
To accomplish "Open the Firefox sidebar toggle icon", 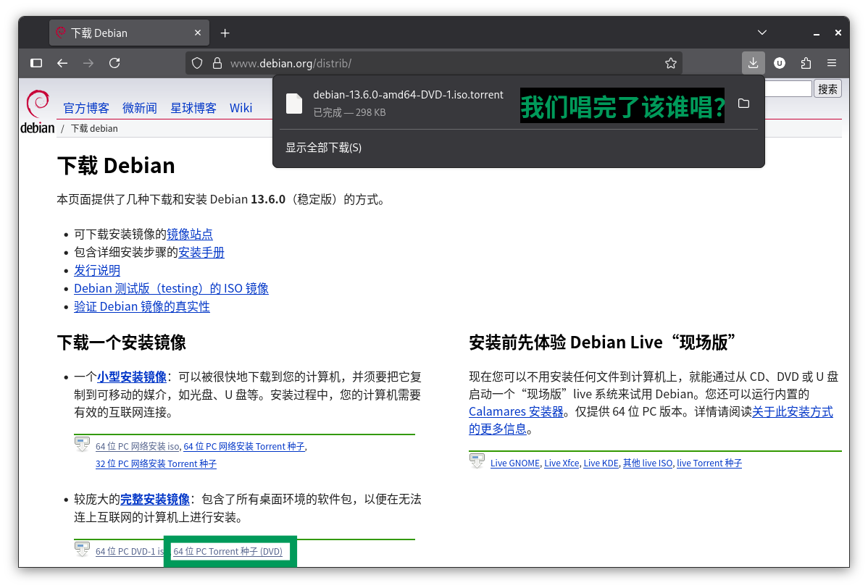I will (x=36, y=63).
